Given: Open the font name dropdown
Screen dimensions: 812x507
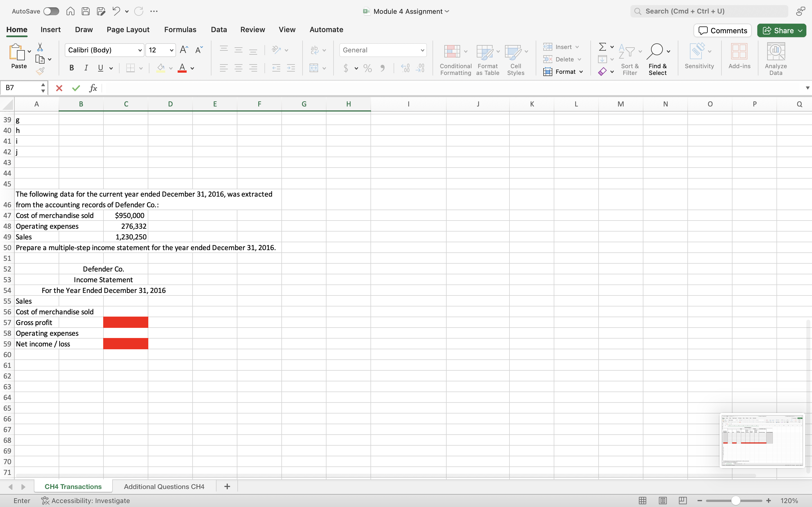Looking at the screenshot, I should pos(140,50).
